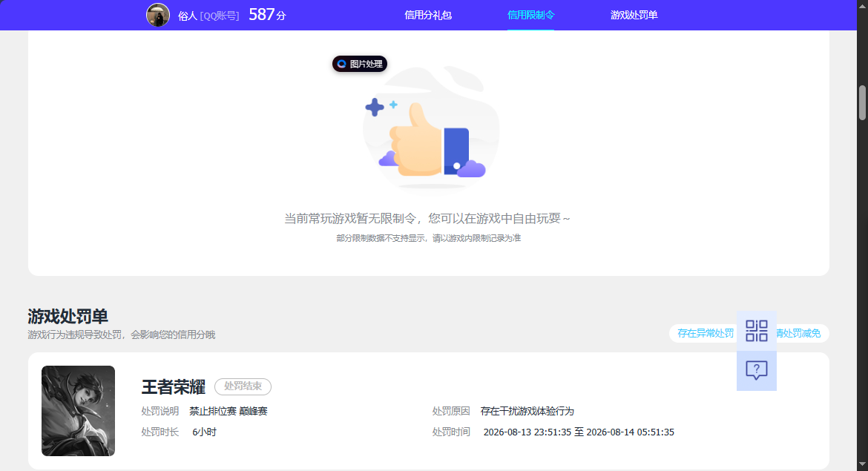Click the 587分 credit score
This screenshot has height=471, width=868.
click(x=267, y=15)
